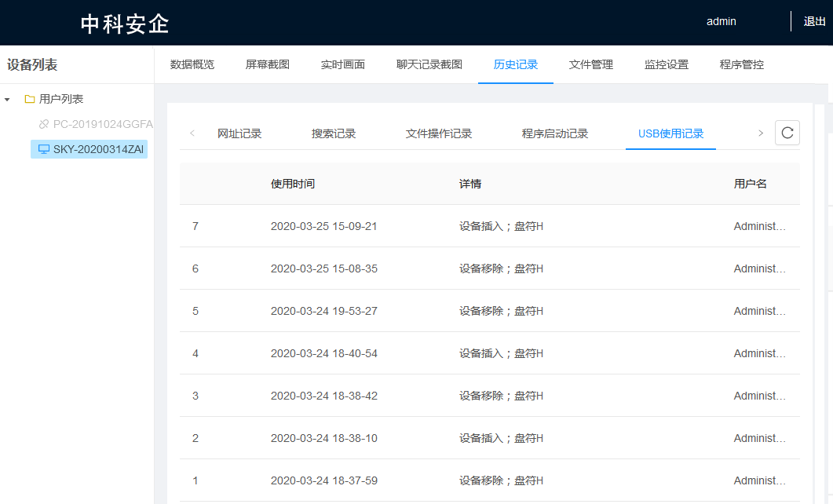The width and height of the screenshot is (833, 504).
Task: Click the 退出 logout link
Action: point(815,21)
